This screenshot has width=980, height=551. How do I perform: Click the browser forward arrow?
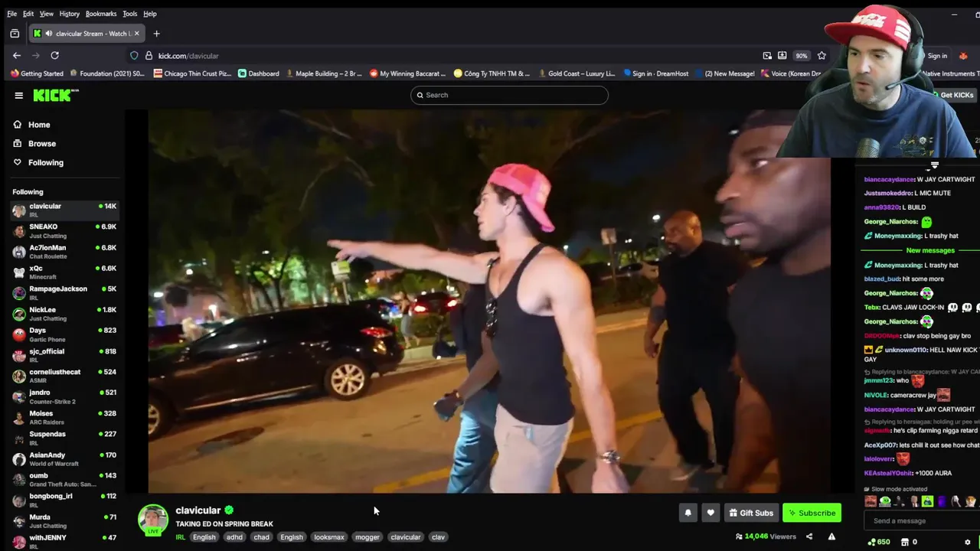35,55
